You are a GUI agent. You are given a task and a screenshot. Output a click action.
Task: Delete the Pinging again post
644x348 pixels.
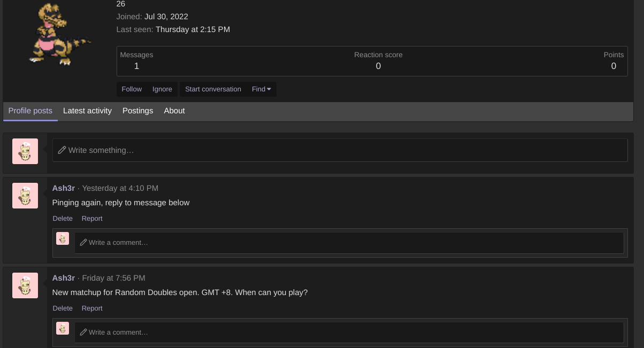63,219
